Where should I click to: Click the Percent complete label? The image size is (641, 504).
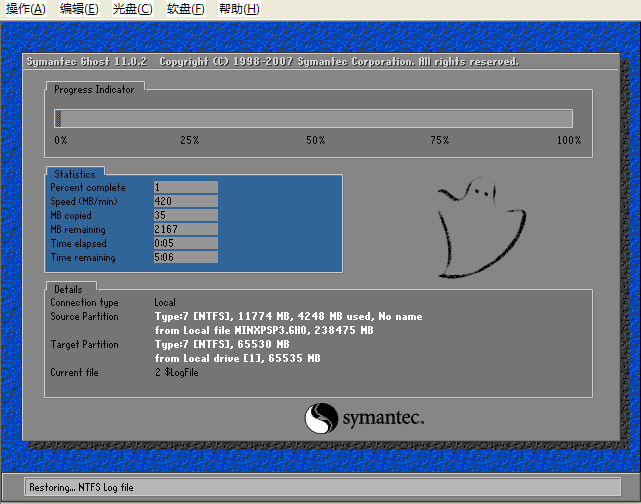pos(88,188)
